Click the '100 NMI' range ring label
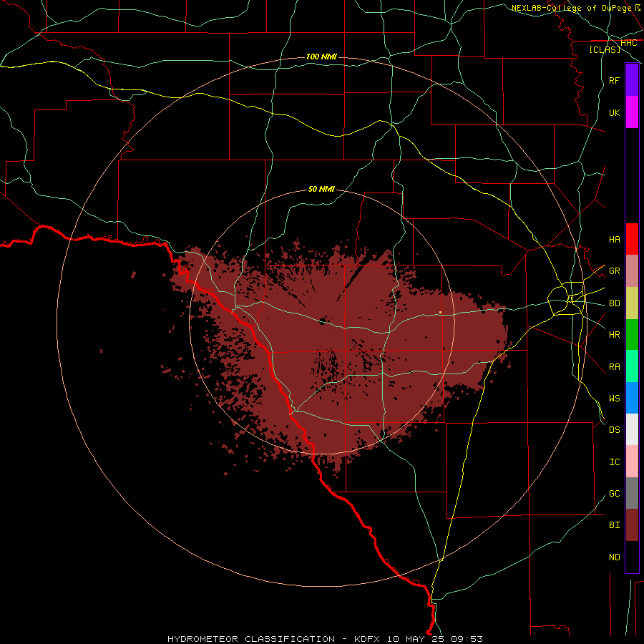Viewport: 644px width, 644px height. pyautogui.click(x=321, y=57)
